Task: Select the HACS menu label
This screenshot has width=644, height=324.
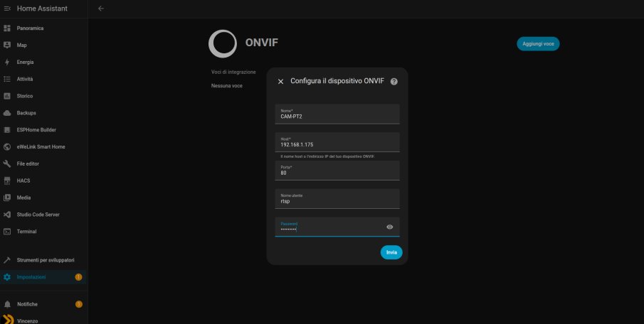Action: click(23, 180)
